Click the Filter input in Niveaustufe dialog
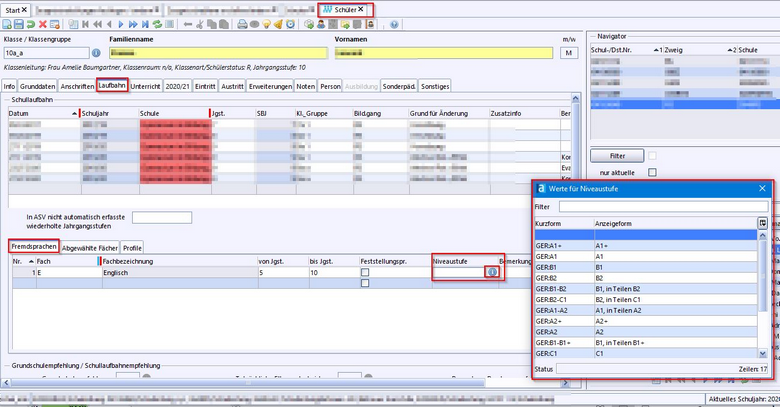The image size is (780, 407). [x=663, y=206]
